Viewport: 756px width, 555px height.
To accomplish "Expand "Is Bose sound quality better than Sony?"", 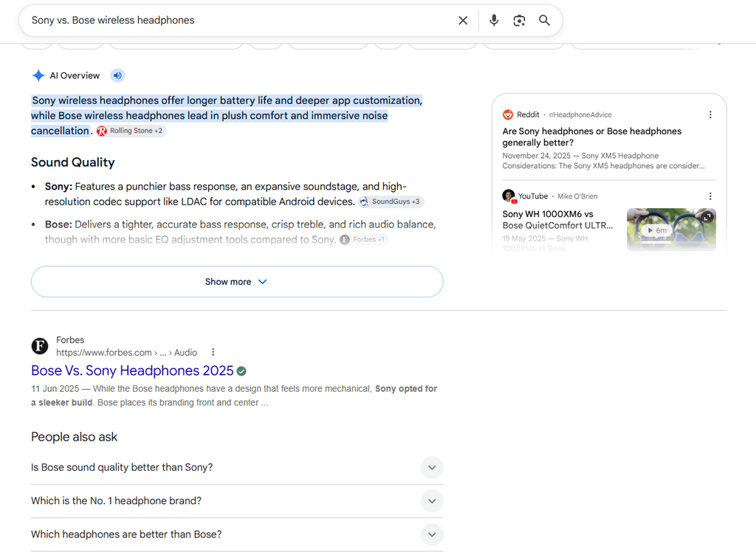I will pyautogui.click(x=237, y=467).
